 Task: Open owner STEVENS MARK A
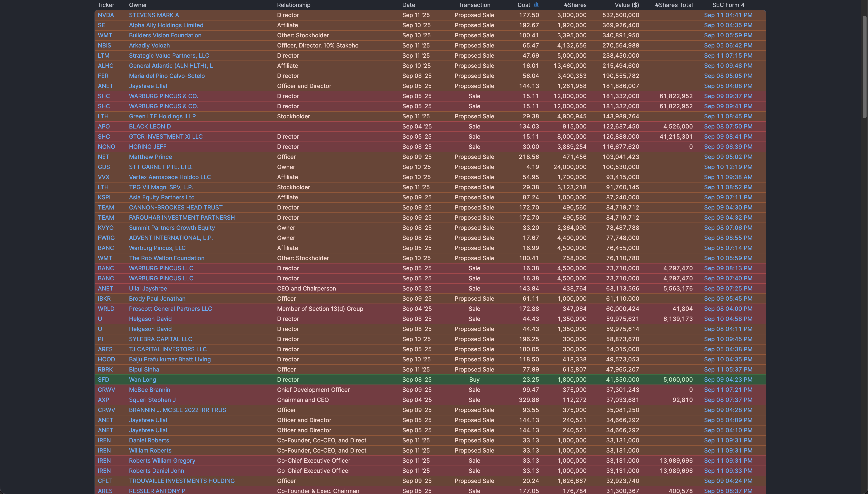154,15
